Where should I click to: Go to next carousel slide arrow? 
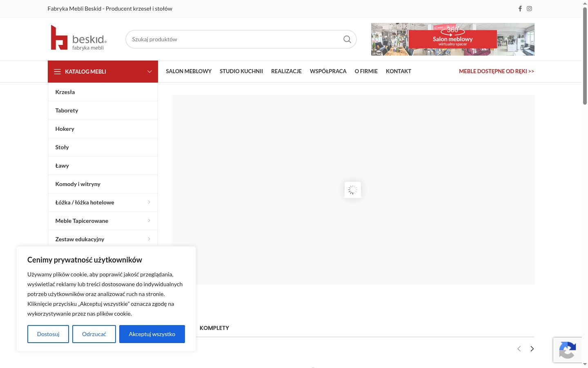coord(532,349)
